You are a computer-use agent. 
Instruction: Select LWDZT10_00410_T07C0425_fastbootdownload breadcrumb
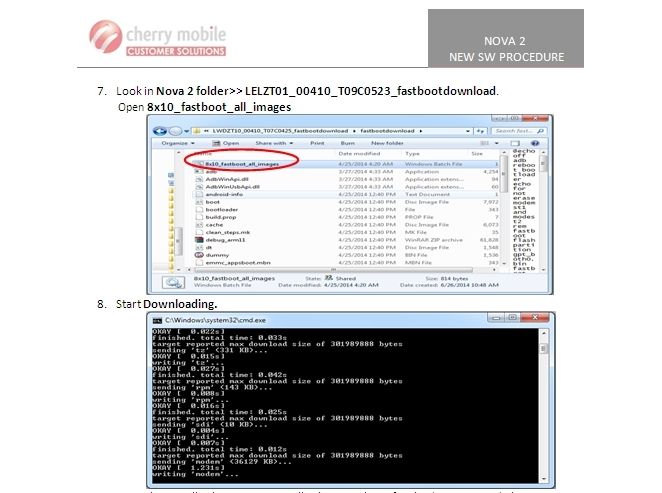coord(280,131)
